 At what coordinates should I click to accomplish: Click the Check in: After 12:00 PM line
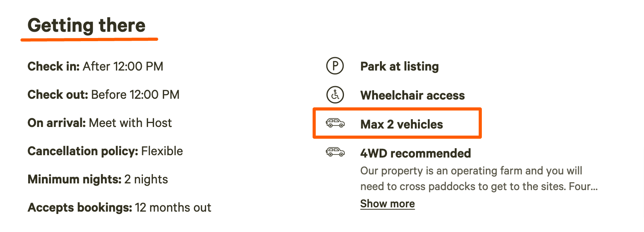(x=95, y=66)
